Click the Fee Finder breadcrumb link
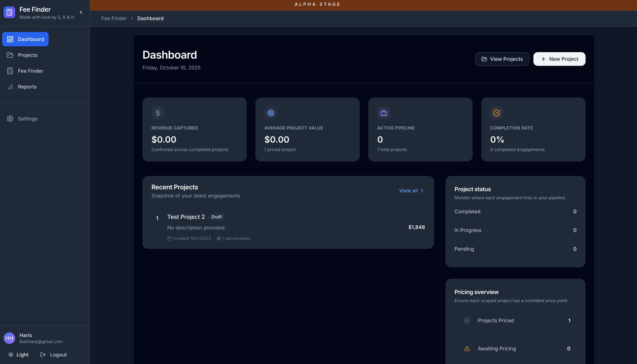Screen dimensions: 637x364 114,19
